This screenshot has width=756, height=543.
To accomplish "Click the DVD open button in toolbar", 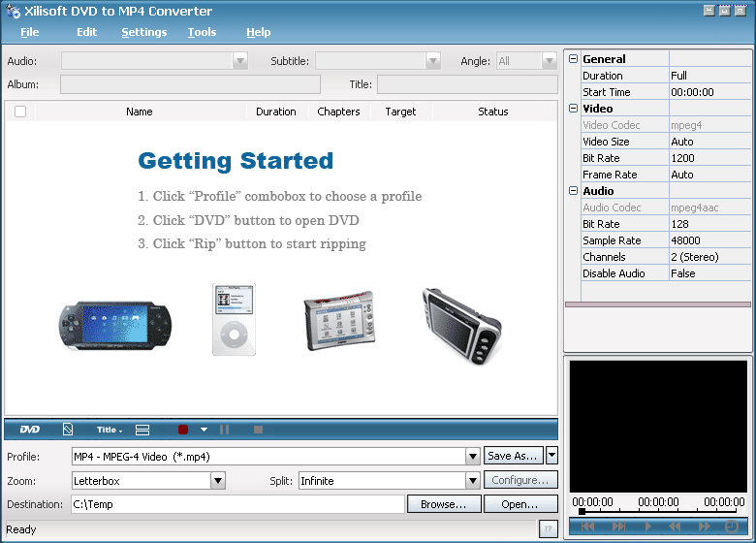I will tap(30, 430).
